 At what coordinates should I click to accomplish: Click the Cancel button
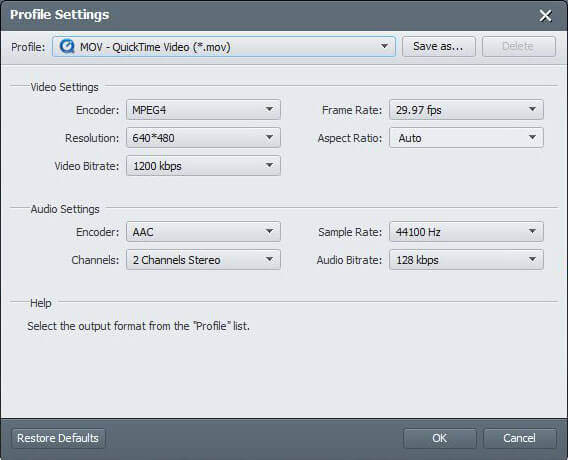(x=520, y=438)
